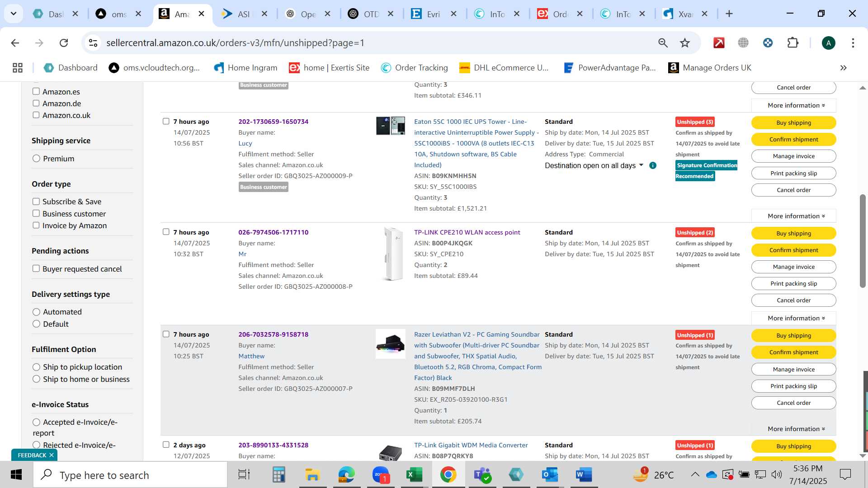Open Word from the taskbar
Screen dimensions: 868x488
pyautogui.click(x=584, y=475)
